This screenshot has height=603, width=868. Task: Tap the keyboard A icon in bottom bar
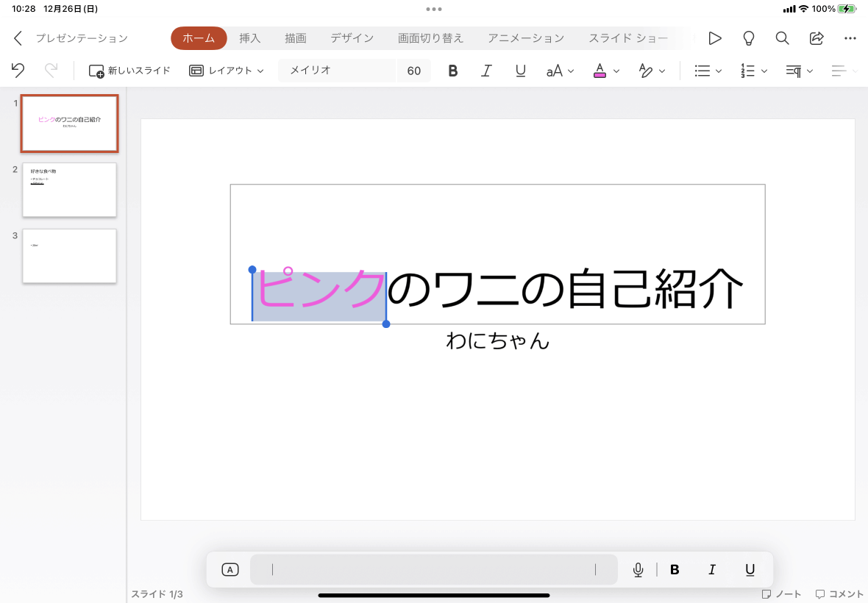230,569
